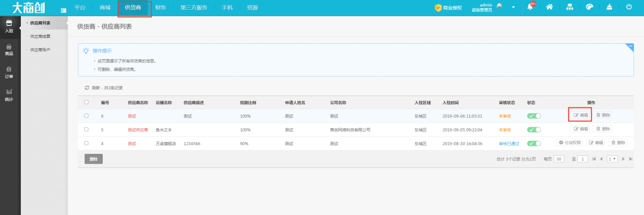Click the gray 删除 button below table
This screenshot has height=215, width=644.
(94, 159)
